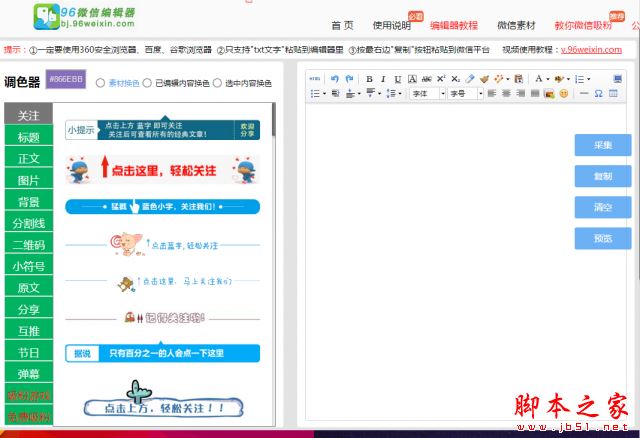
Task: Open the line height dropdown
Action: pos(400,94)
